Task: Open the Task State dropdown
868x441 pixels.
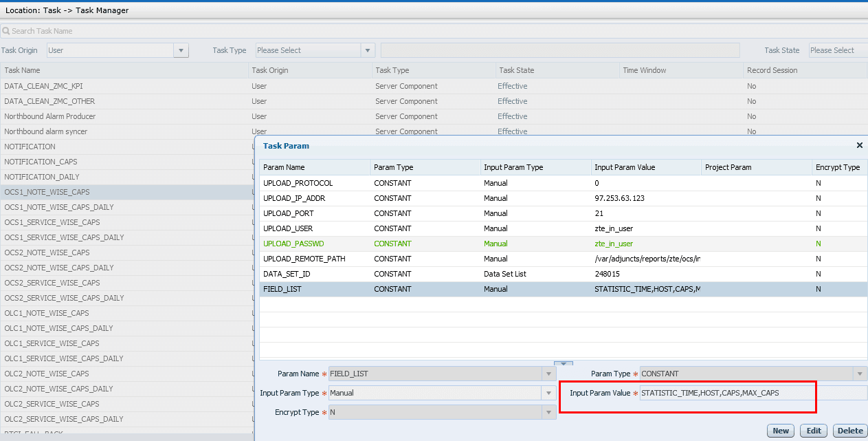Action: 838,50
